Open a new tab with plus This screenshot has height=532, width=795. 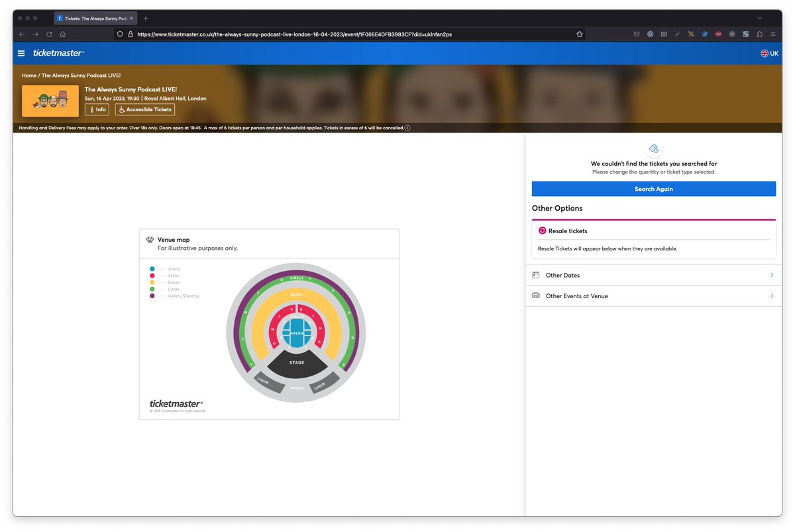click(146, 18)
